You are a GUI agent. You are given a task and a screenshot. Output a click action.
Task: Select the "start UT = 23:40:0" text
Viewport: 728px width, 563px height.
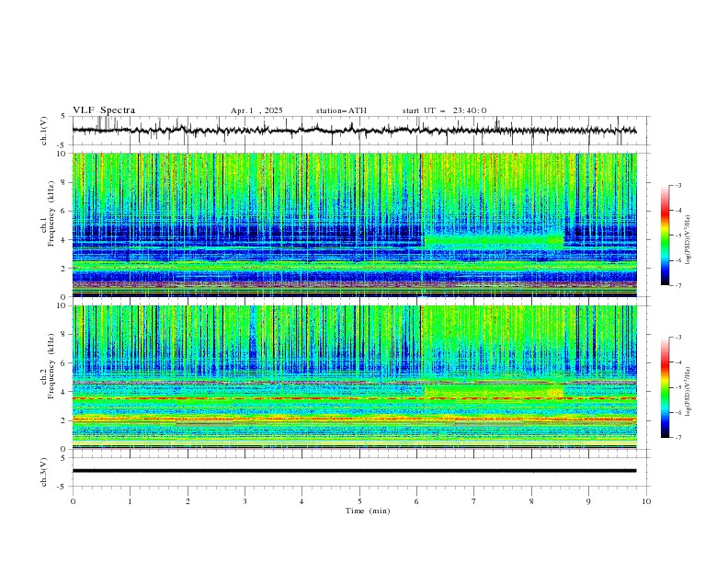pyautogui.click(x=444, y=110)
